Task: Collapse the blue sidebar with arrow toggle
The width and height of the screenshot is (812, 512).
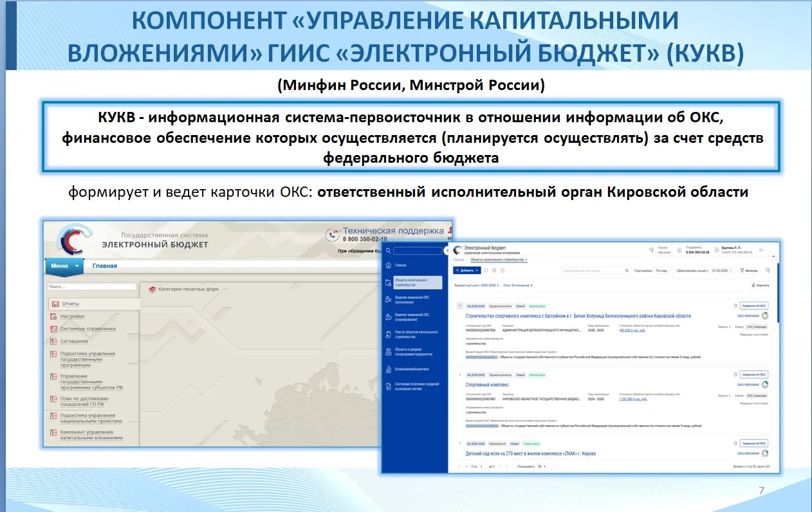Action: coord(448,250)
